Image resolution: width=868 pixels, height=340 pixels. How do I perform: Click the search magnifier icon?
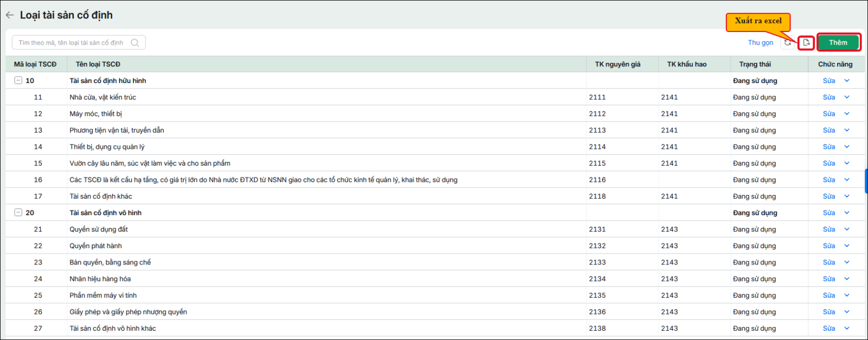click(x=135, y=42)
